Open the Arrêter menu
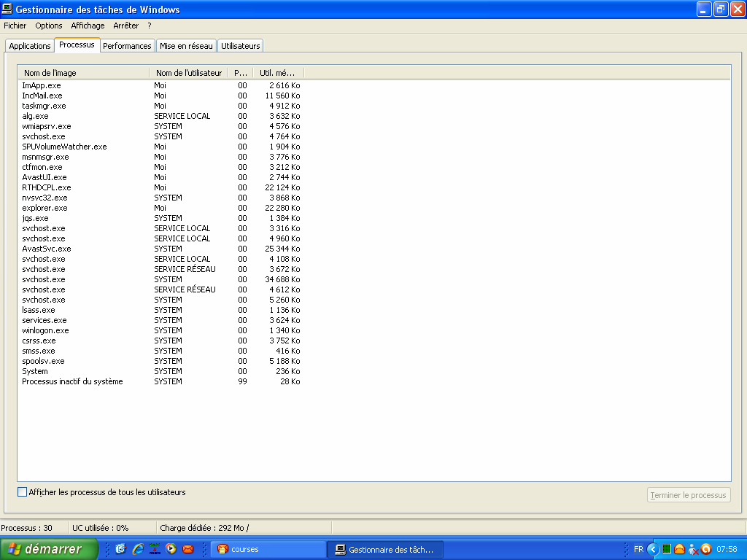The height and width of the screenshot is (560, 747). (125, 26)
